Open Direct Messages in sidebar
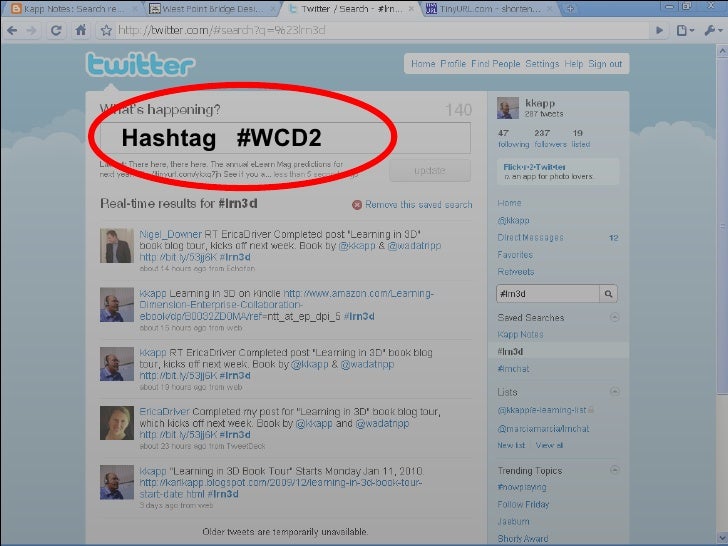The width and height of the screenshot is (728, 546). pyautogui.click(x=530, y=238)
